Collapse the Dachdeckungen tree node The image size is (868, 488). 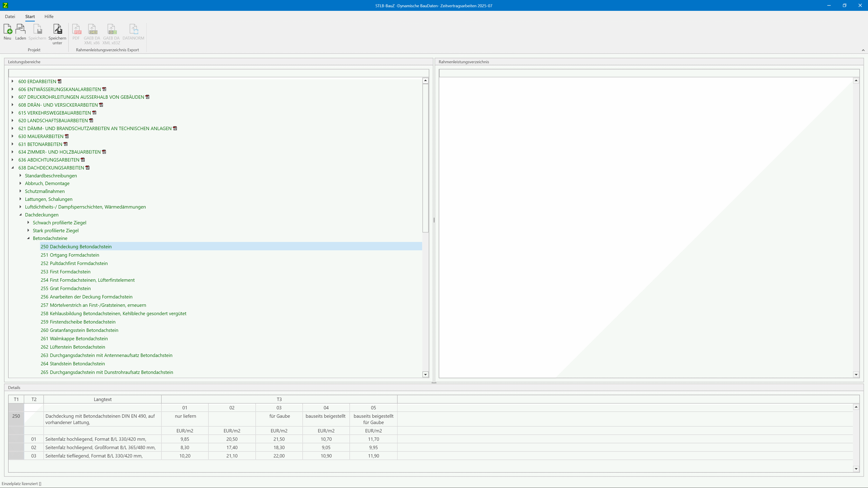pyautogui.click(x=21, y=215)
